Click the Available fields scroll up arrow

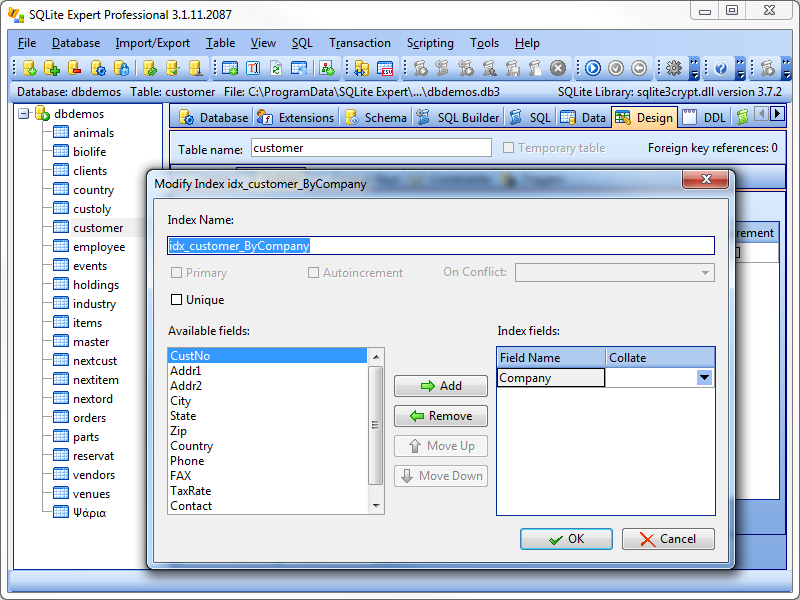[376, 357]
